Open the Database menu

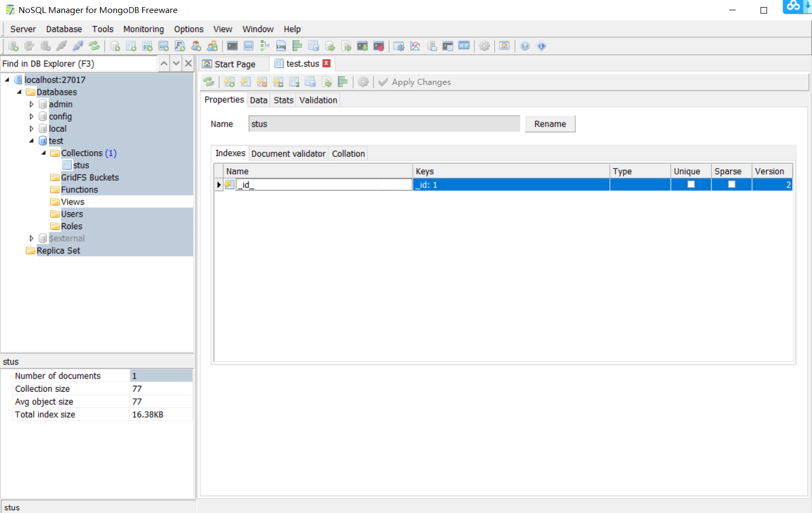click(x=64, y=29)
